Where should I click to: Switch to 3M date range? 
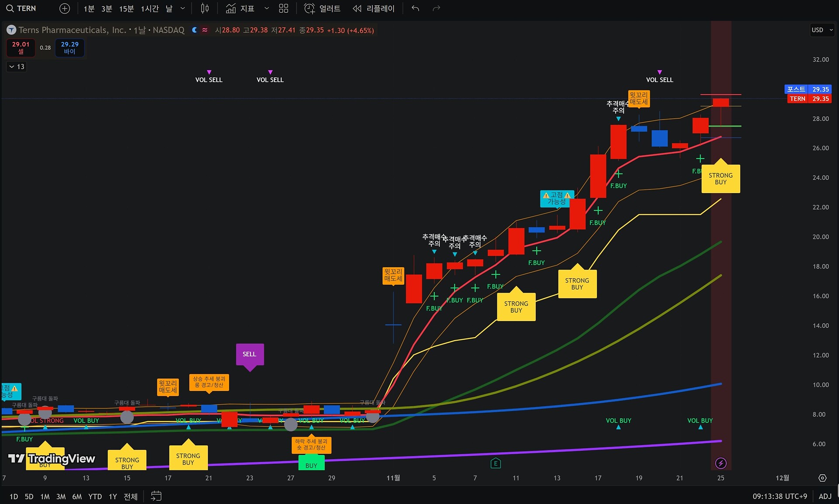61,497
